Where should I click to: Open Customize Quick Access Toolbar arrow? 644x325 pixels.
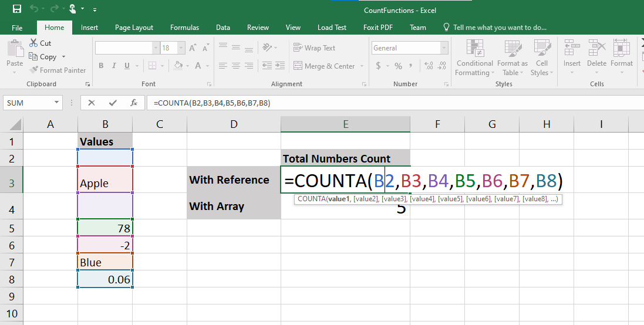click(x=95, y=9)
